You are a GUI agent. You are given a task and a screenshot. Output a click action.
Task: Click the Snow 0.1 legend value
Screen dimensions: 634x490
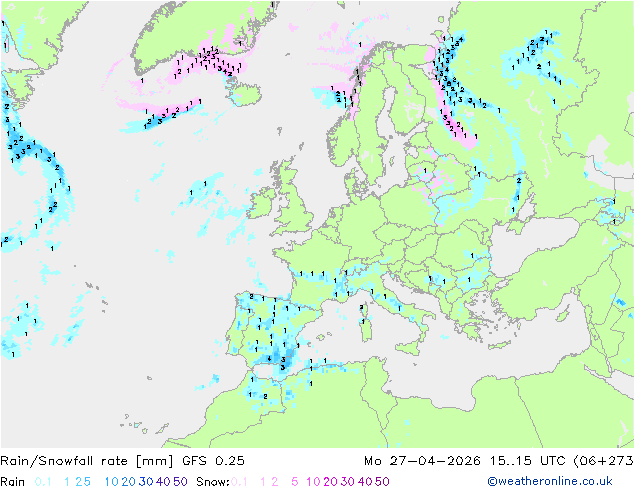click(x=239, y=482)
